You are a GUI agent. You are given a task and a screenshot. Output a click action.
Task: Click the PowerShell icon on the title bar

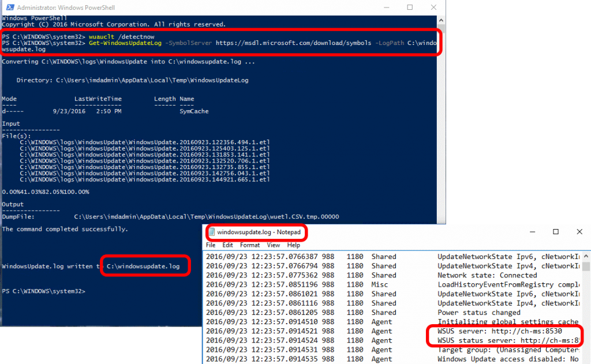9,7
